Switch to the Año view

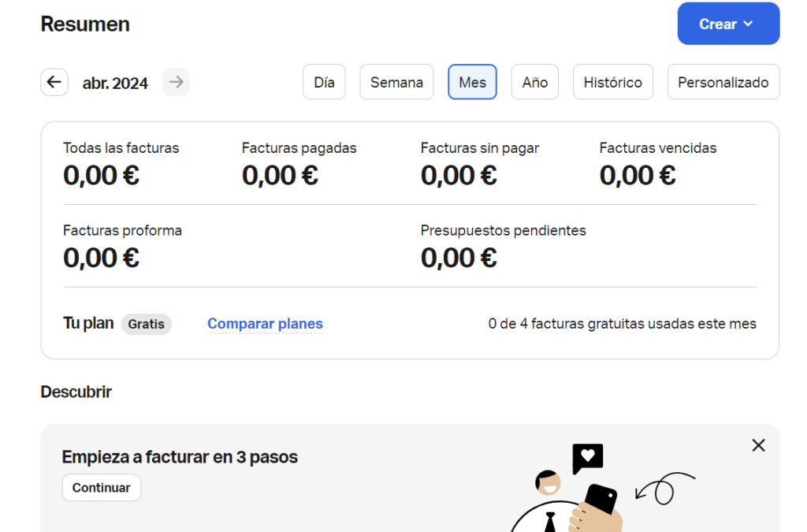tap(534, 82)
